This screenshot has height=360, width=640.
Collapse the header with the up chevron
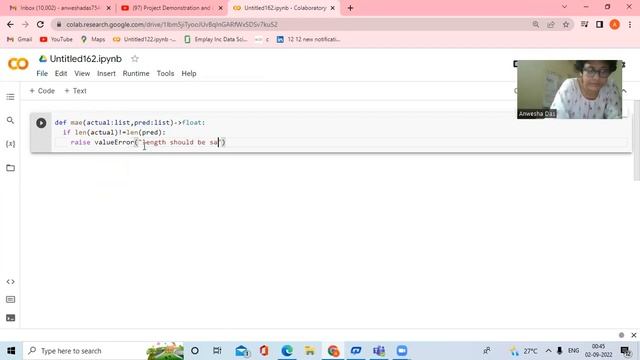click(x=624, y=91)
